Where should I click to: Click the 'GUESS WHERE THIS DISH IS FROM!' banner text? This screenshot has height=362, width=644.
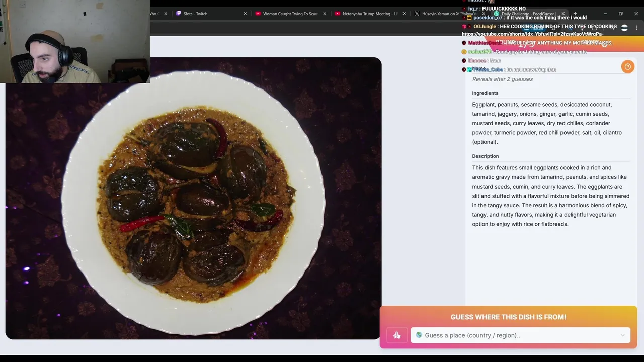[x=508, y=317]
